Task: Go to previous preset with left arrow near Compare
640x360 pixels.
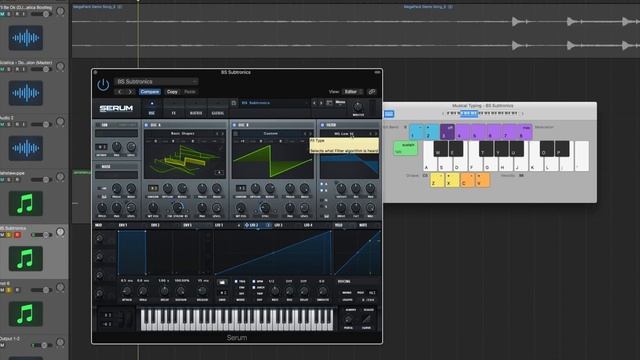Action: pos(120,92)
